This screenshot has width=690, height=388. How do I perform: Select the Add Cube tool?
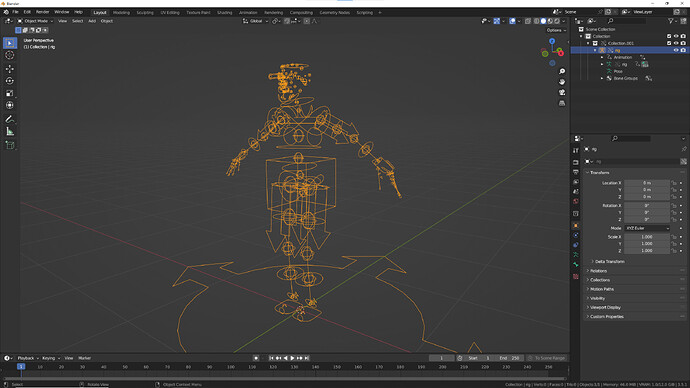point(10,145)
